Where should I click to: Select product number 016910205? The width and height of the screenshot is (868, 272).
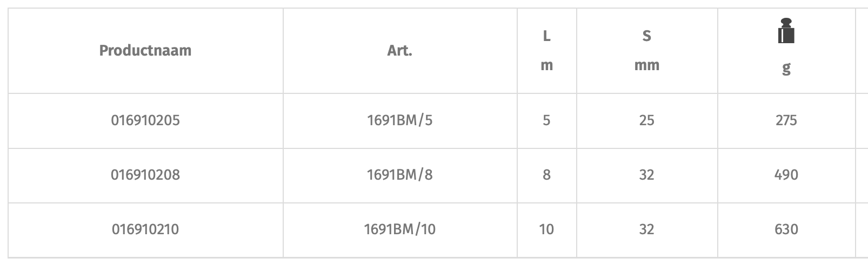(145, 120)
